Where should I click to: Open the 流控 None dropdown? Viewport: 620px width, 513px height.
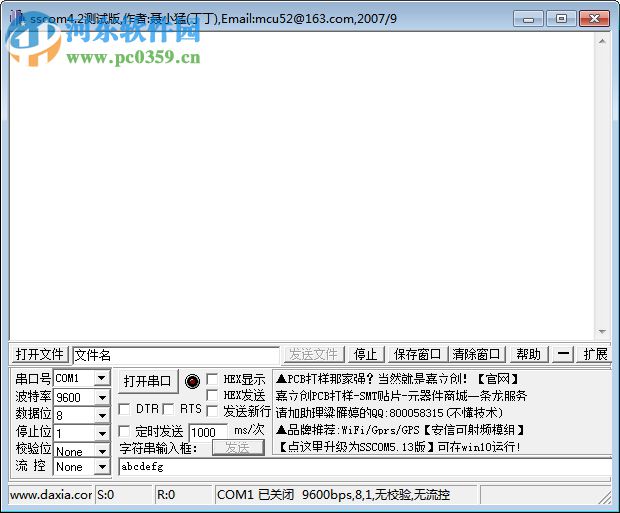coord(102,467)
